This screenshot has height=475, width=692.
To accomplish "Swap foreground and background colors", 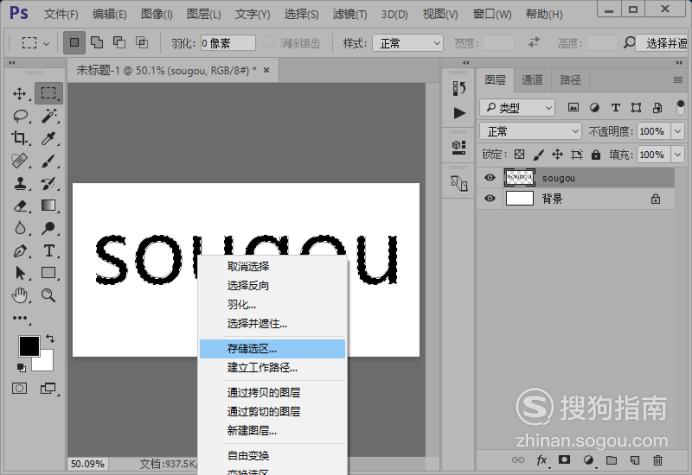I will 50,339.
